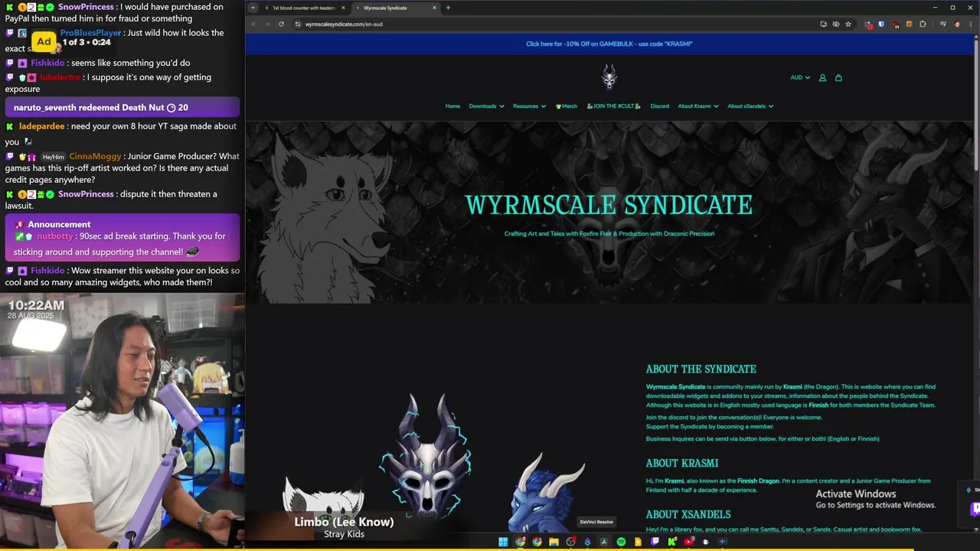Go to the Home page link

(452, 106)
